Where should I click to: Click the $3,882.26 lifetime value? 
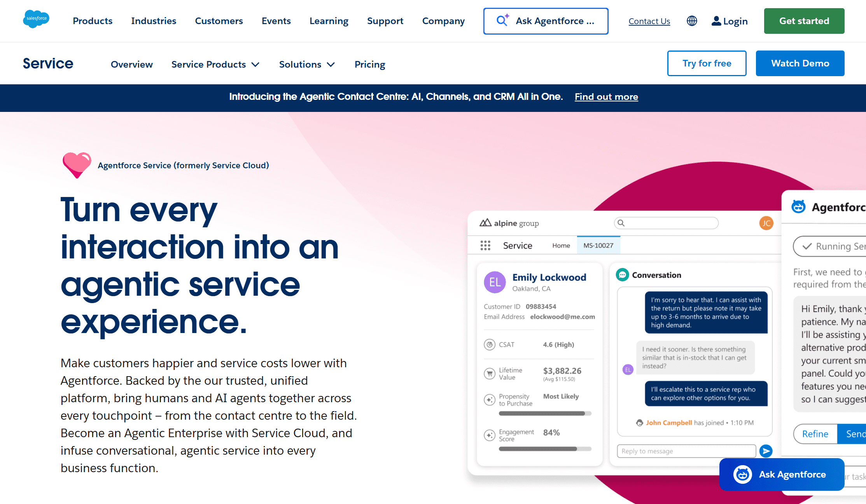tap(562, 371)
